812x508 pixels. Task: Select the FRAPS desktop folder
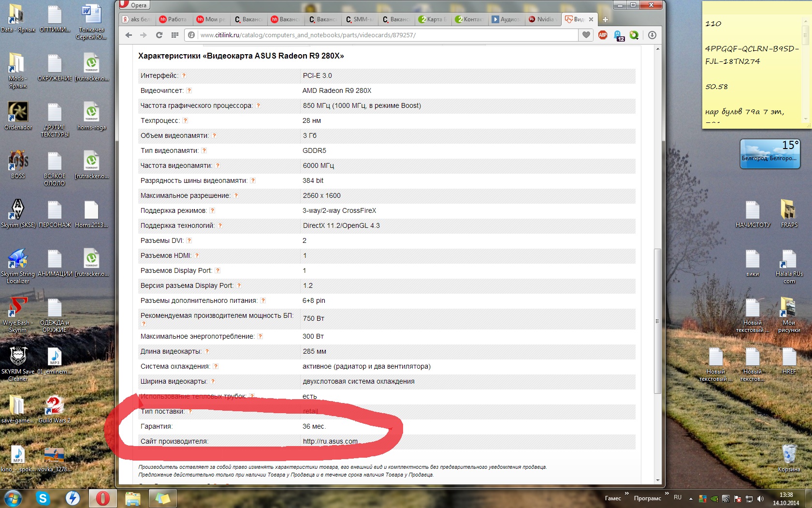(x=789, y=213)
